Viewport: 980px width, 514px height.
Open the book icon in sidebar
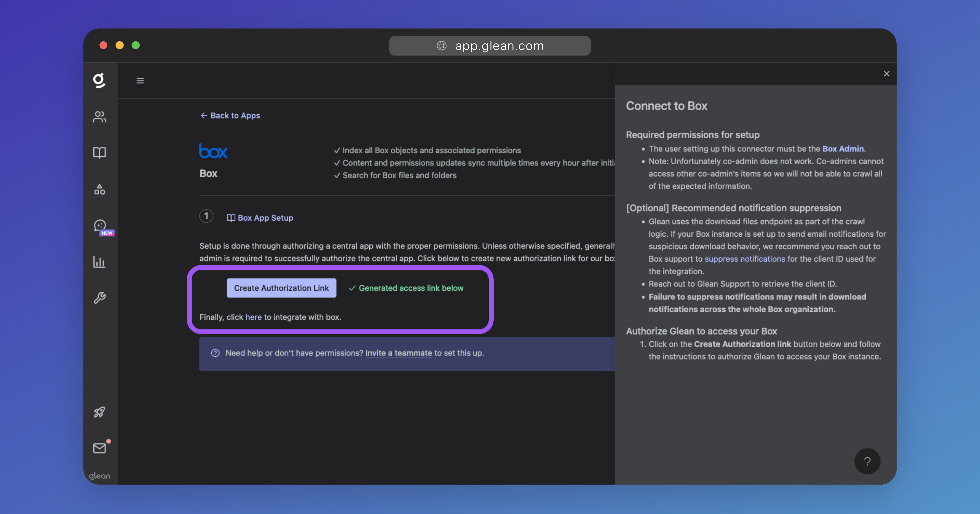pyautogui.click(x=99, y=152)
